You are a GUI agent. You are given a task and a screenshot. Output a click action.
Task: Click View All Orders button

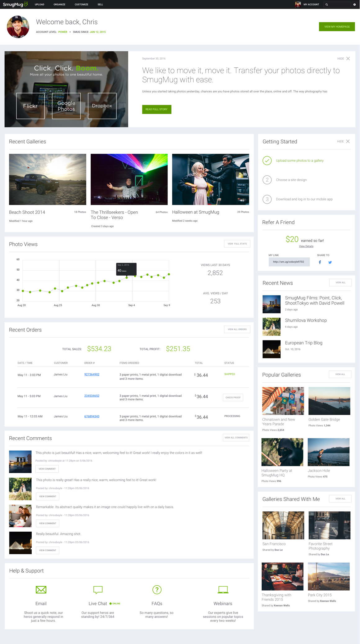point(237,329)
